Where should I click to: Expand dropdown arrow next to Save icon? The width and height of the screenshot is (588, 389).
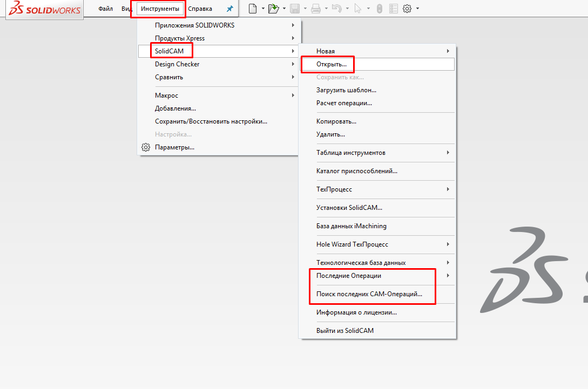(305, 8)
